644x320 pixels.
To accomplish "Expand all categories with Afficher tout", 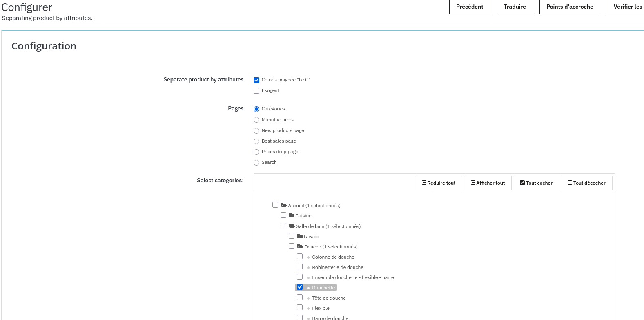I will tap(488, 183).
